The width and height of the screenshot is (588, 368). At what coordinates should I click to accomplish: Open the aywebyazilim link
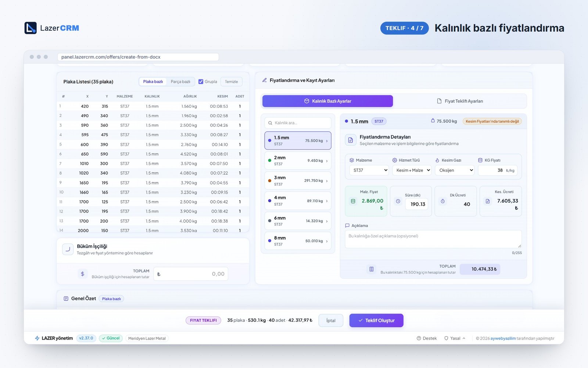coord(503,338)
